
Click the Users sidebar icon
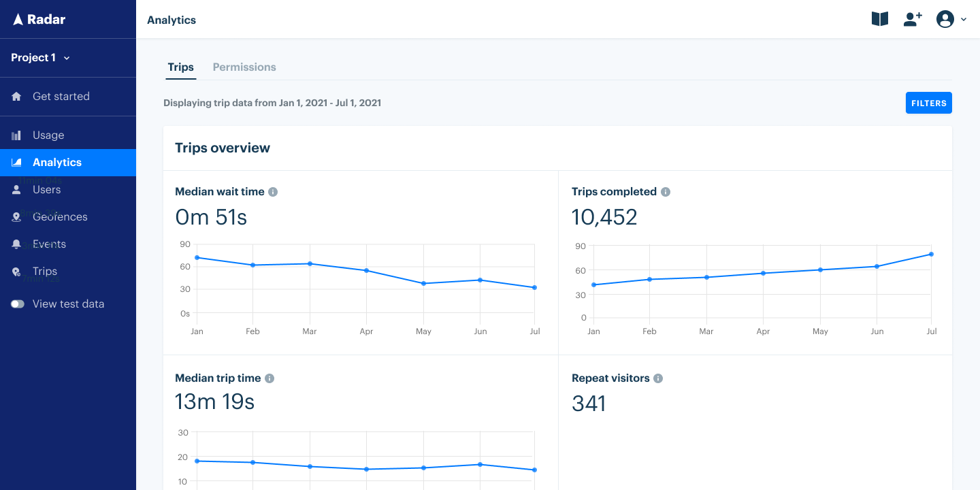click(x=16, y=189)
